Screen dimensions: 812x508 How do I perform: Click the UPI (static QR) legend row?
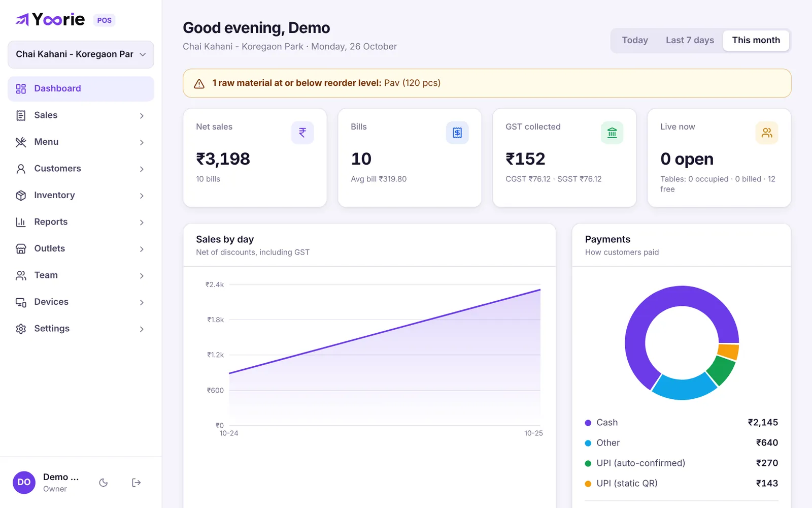point(681,484)
